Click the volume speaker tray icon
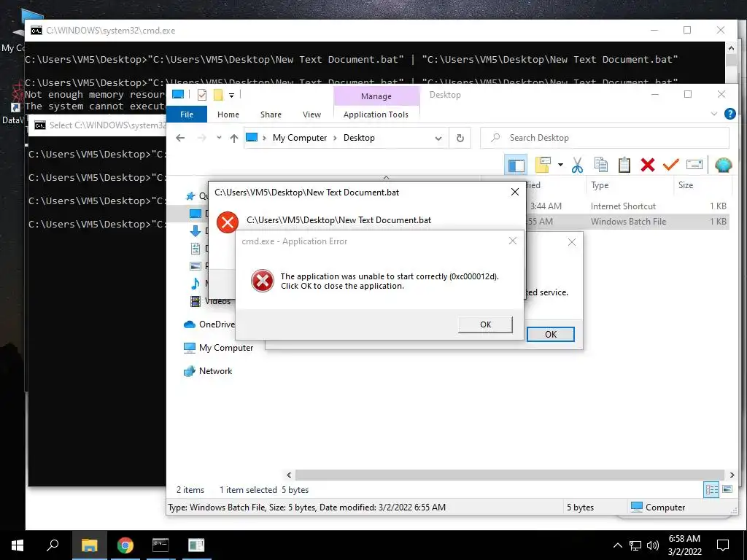The image size is (747, 560). [653, 545]
